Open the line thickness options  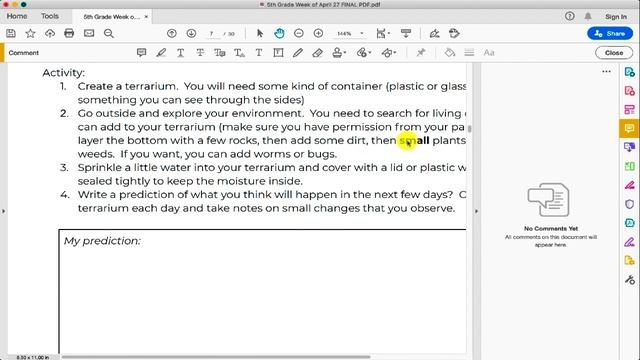tap(469, 53)
